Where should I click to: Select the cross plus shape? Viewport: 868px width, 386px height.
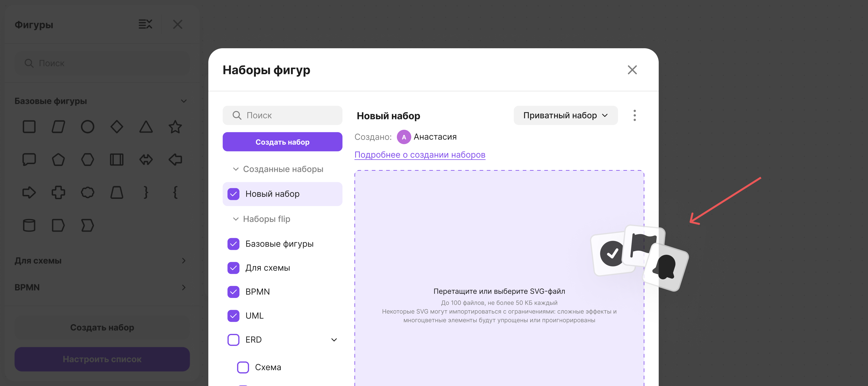(58, 193)
